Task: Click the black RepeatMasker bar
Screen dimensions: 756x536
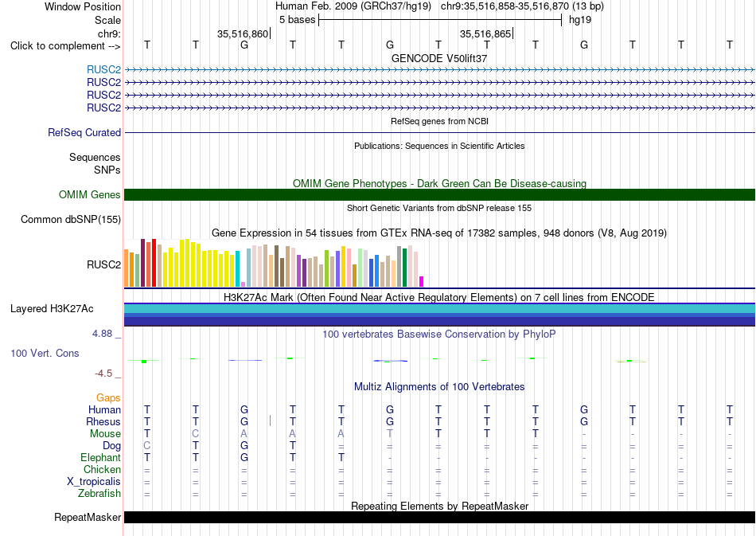Action: pyautogui.click(x=439, y=517)
